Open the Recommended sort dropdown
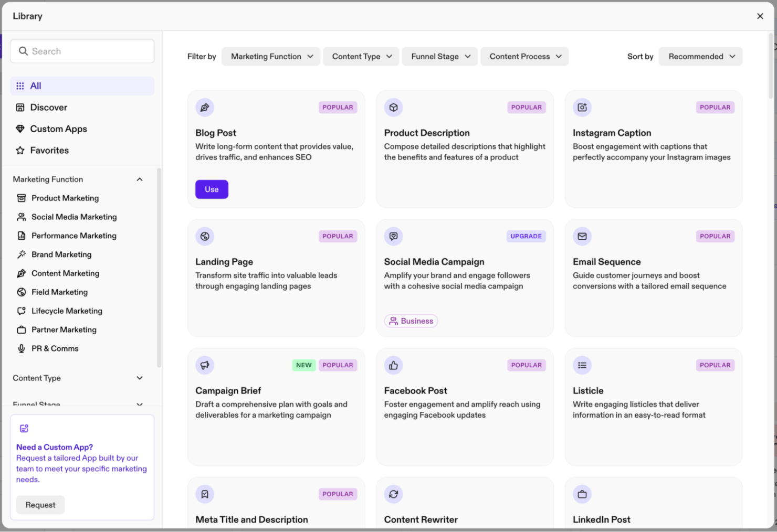777x532 pixels. pyautogui.click(x=700, y=56)
